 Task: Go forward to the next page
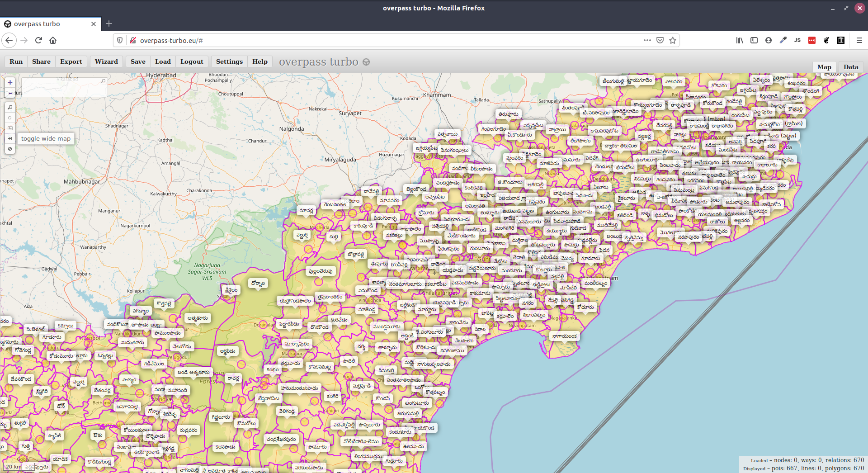[x=24, y=40]
